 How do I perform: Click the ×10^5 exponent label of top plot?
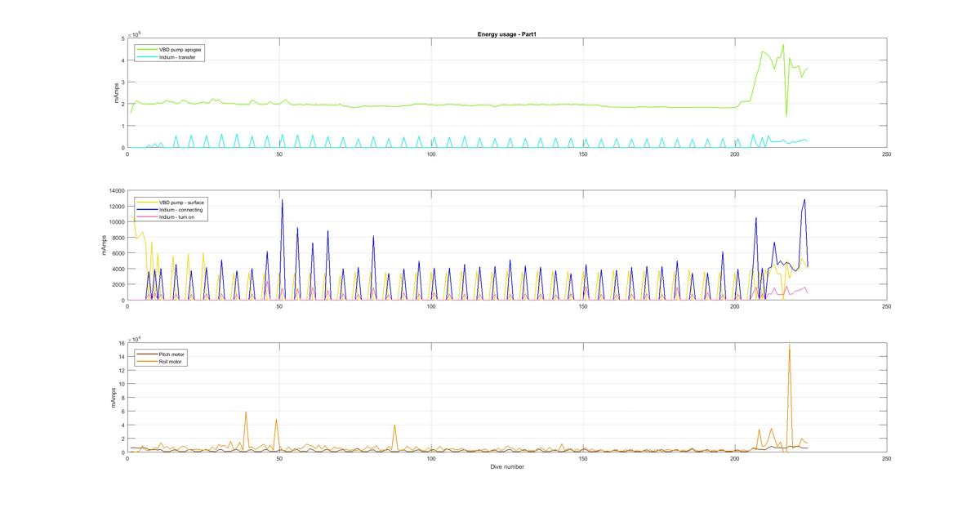click(135, 33)
